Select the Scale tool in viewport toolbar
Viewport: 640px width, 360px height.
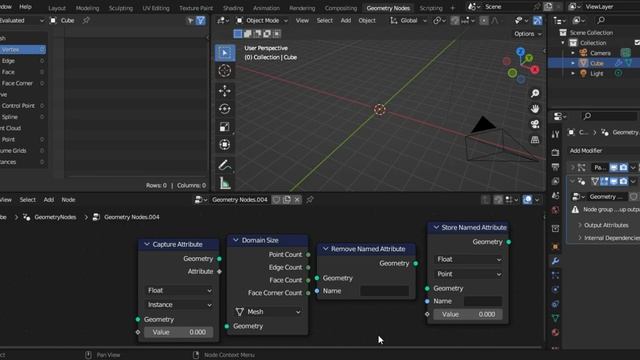pyautogui.click(x=224, y=127)
